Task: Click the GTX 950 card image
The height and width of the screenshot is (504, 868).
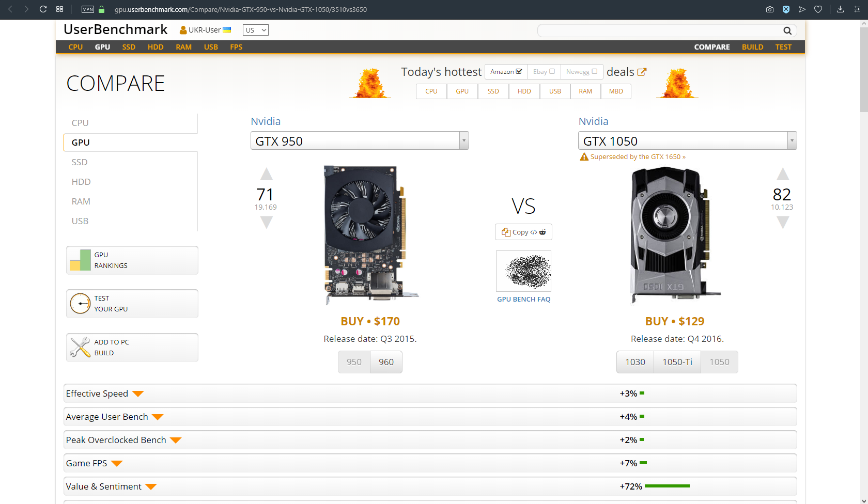Action: pos(370,235)
